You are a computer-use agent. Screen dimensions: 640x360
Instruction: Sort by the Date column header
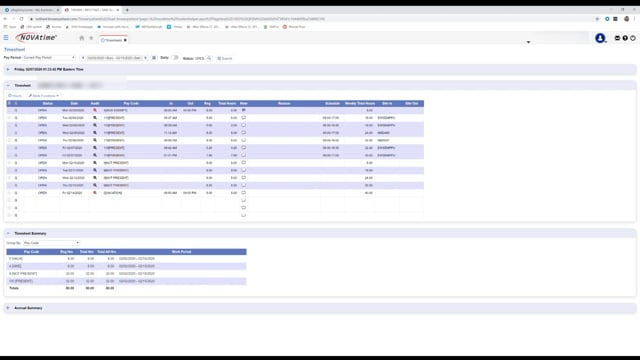[74, 103]
